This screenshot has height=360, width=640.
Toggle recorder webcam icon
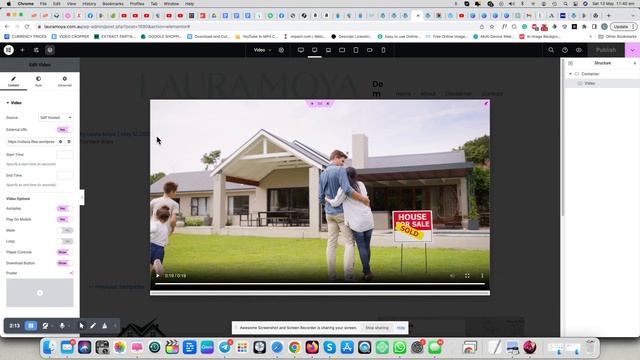point(45,326)
